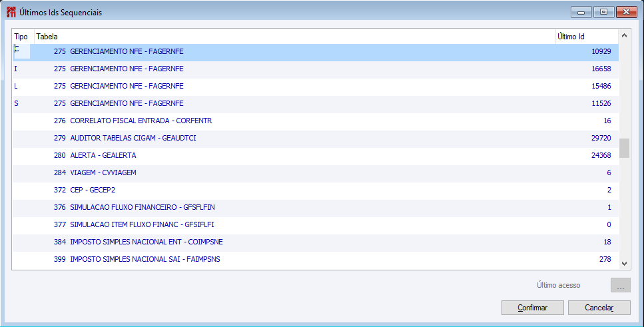
Task: Click the Último Id column header
Action: point(587,37)
